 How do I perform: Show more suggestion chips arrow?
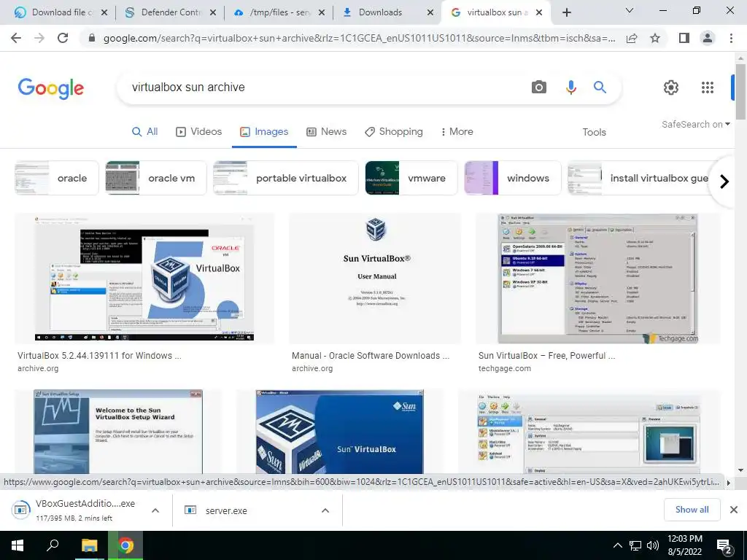pyautogui.click(x=724, y=182)
